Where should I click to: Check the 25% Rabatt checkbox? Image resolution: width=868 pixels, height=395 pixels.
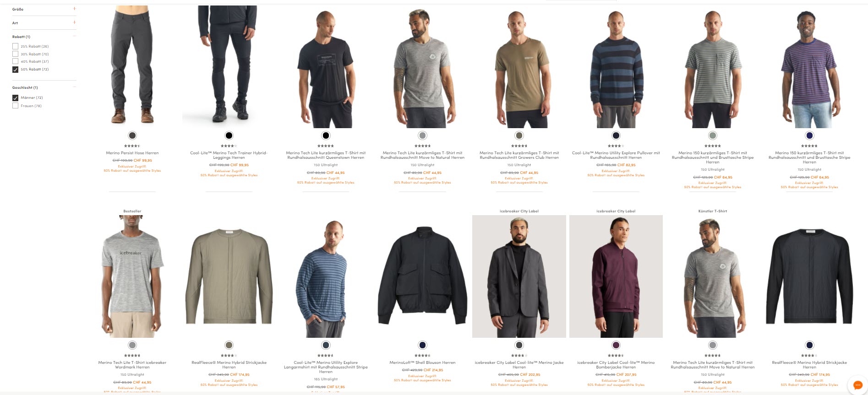coord(15,46)
